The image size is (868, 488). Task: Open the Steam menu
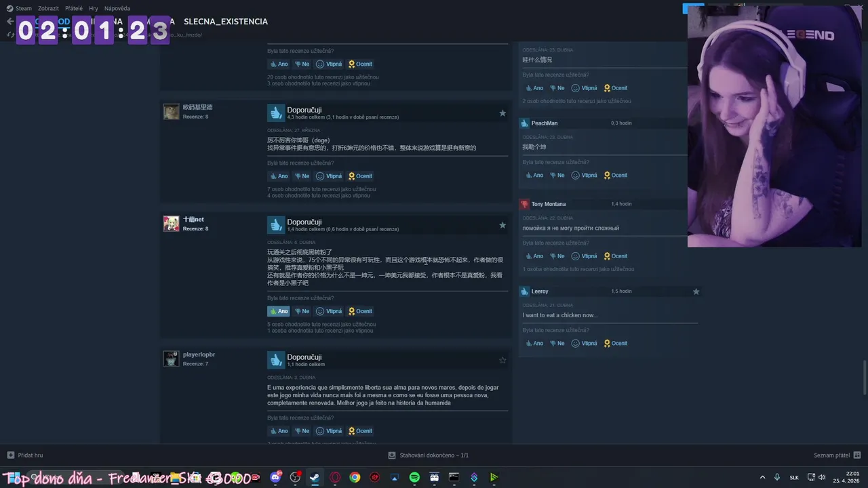19,8
